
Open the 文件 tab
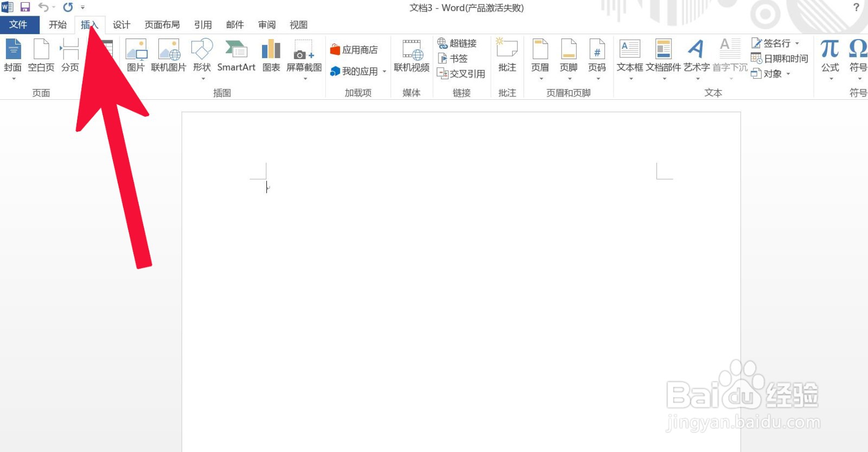pyautogui.click(x=20, y=25)
